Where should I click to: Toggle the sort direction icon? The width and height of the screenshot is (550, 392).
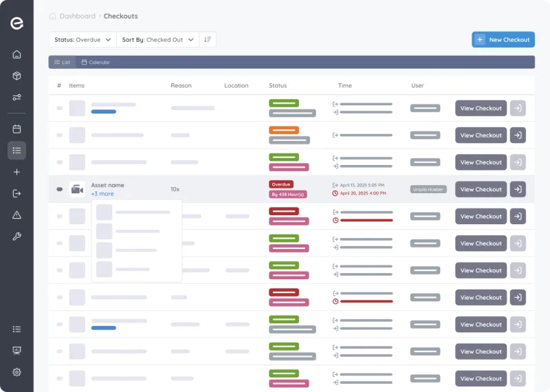(x=208, y=40)
